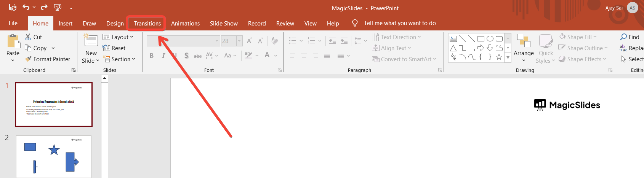Image resolution: width=644 pixels, height=178 pixels.
Task: Clear all formatting icon
Action: (x=275, y=41)
